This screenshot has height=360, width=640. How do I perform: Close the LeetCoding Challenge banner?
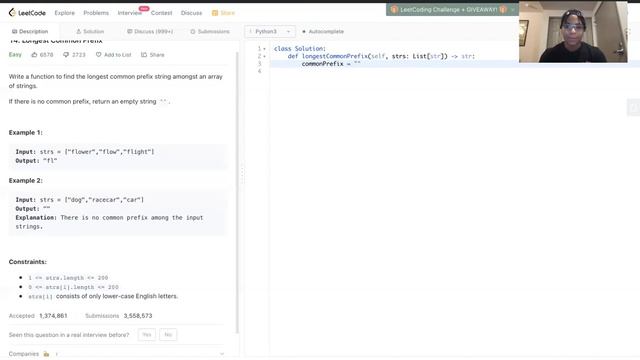[x=513, y=9]
